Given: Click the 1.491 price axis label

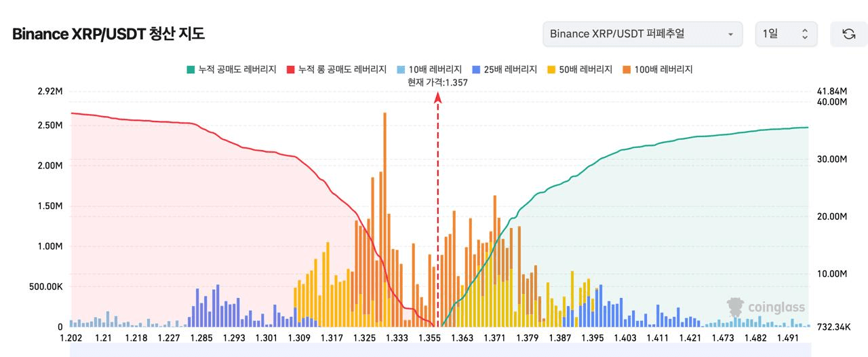Looking at the screenshot, I should tap(788, 338).
